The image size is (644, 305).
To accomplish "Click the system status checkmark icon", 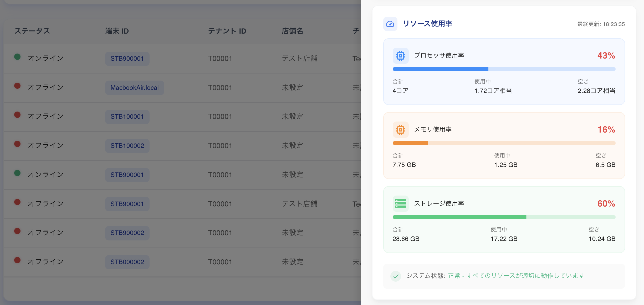I will pyautogui.click(x=396, y=276).
